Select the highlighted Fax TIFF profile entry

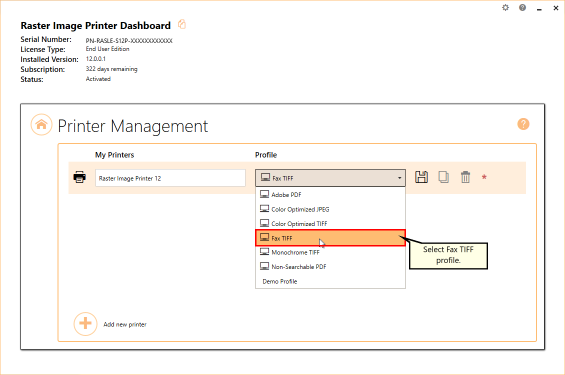330,238
